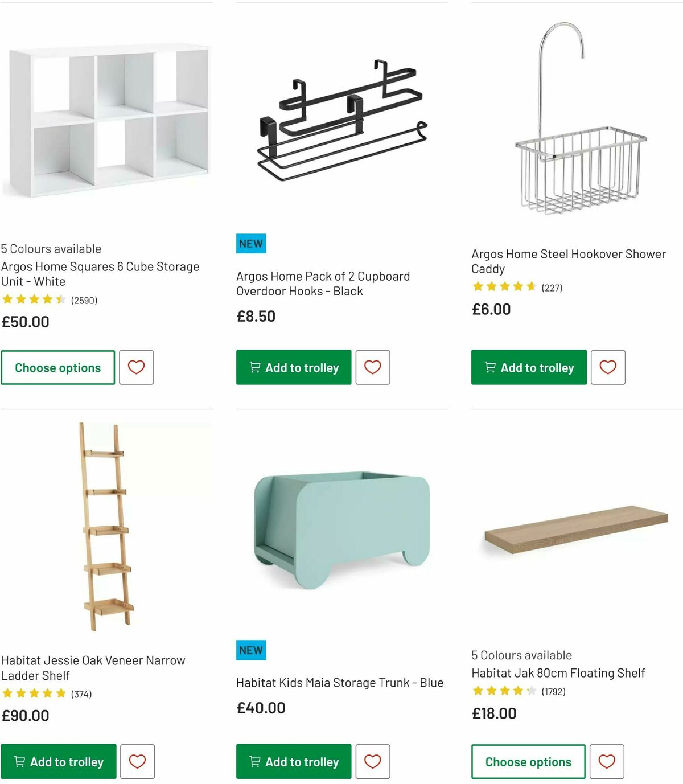This screenshot has width=683, height=784.
Task: Click the NEW badge on Cupboard Overdoor Hooks
Action: [x=250, y=243]
